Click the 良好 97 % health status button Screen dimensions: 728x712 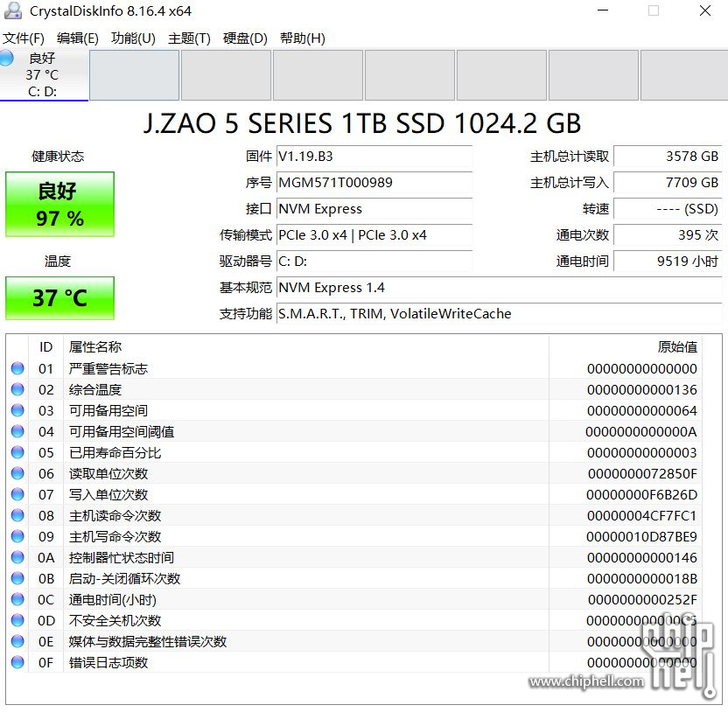(x=59, y=204)
